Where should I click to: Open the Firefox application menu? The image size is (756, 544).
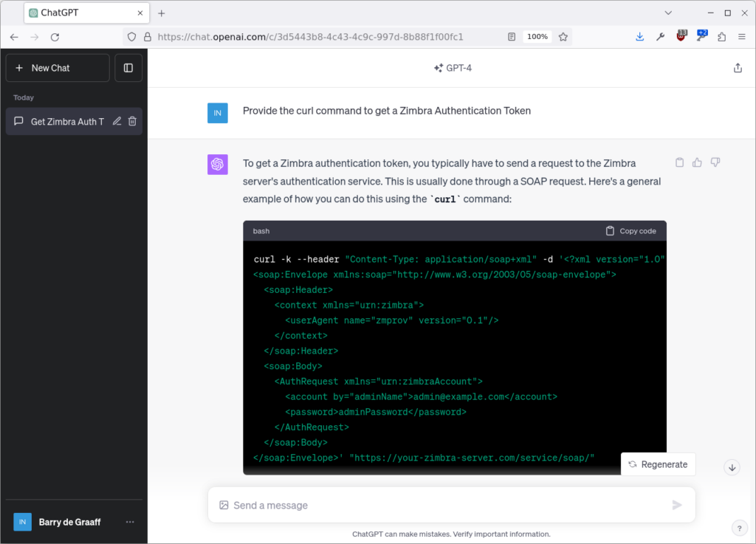(742, 36)
